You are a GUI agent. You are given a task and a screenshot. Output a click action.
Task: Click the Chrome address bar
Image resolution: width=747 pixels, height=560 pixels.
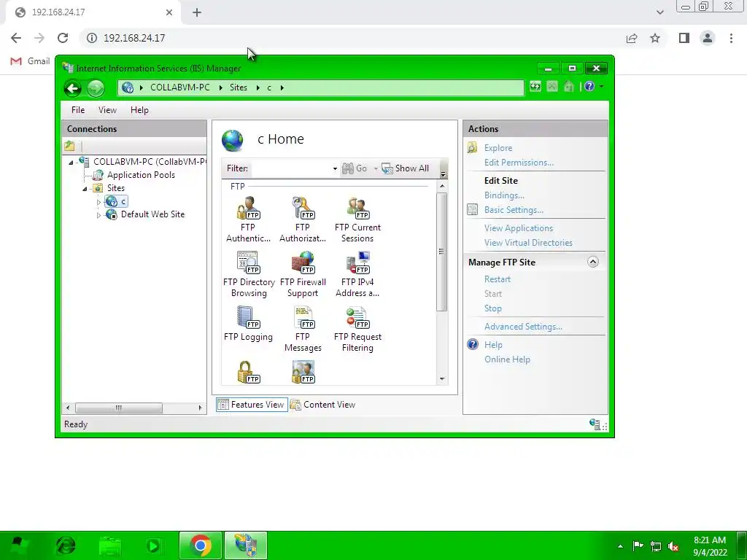pyautogui.click(x=352, y=38)
